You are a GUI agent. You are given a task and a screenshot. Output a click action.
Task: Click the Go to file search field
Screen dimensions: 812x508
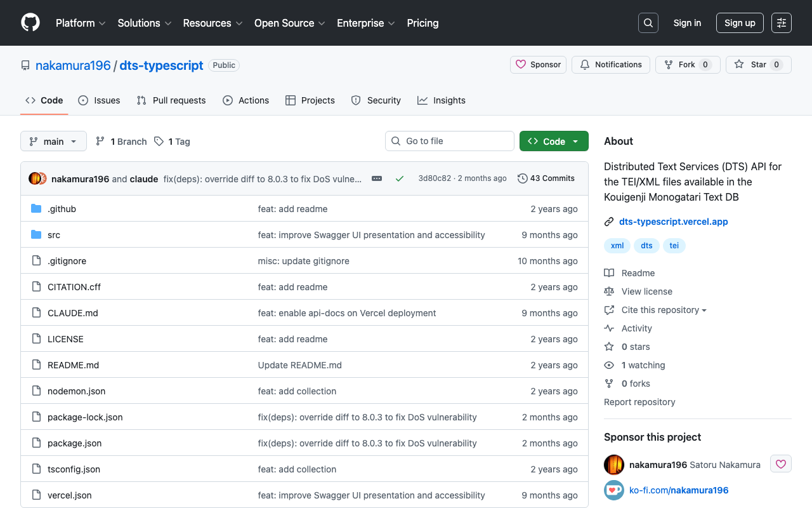point(449,140)
